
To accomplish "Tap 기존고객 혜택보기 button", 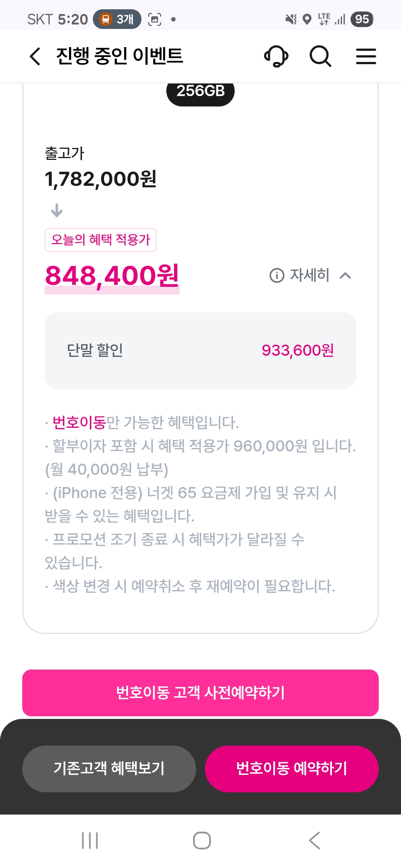I will pyautogui.click(x=109, y=769).
